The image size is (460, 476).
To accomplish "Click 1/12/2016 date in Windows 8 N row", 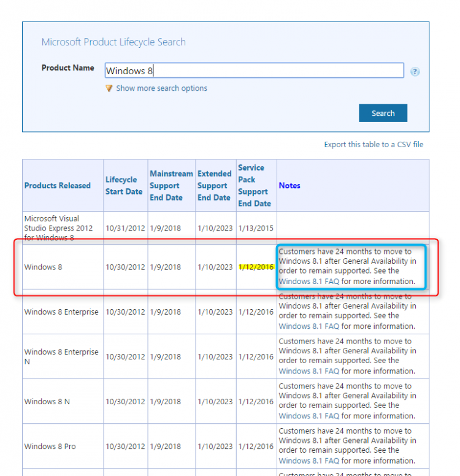I will tap(256, 402).
